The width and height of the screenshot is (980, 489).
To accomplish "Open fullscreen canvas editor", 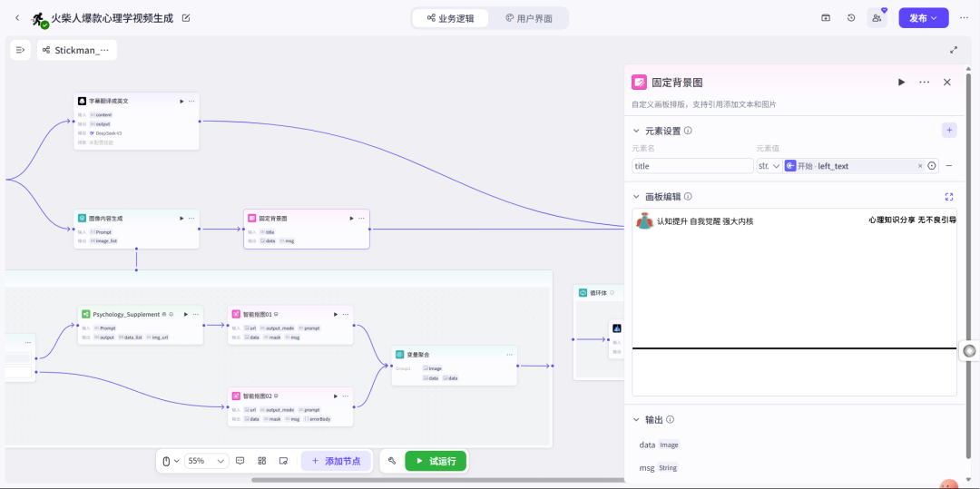I will [x=949, y=197].
